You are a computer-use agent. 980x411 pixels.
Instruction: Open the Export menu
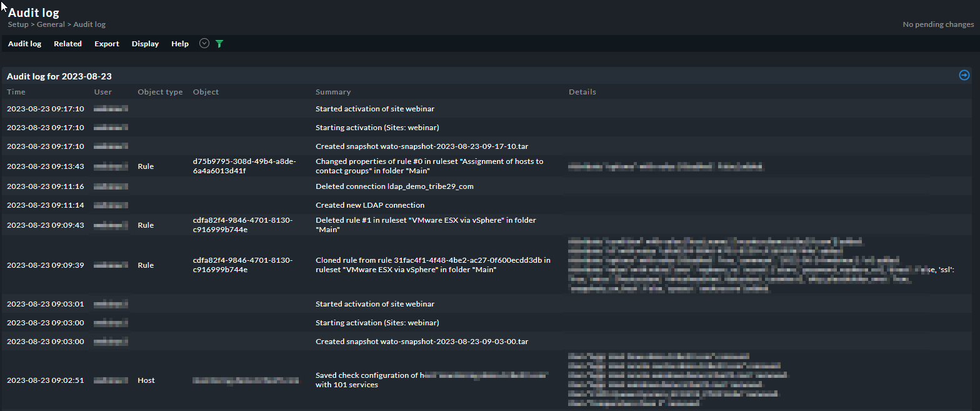(x=107, y=44)
